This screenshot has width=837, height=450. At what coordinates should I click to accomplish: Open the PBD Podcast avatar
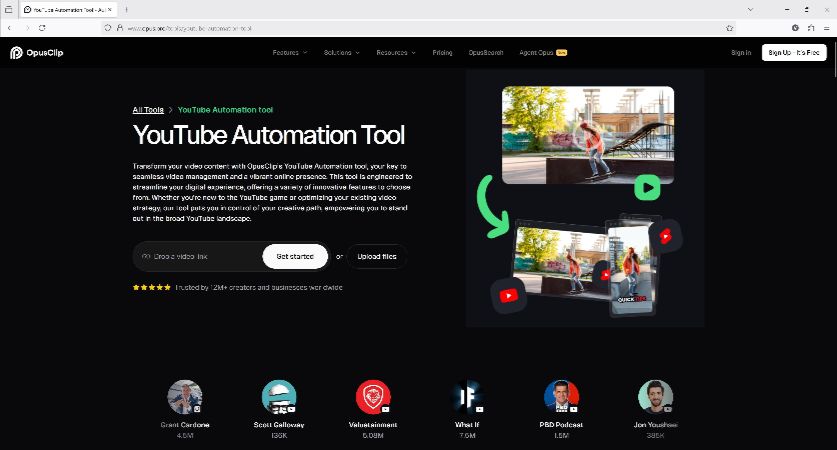tap(561, 397)
